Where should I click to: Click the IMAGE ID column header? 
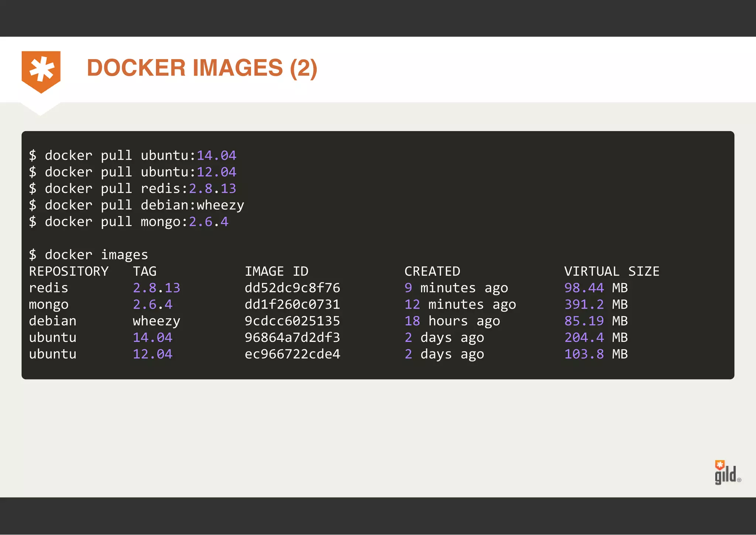coord(276,271)
